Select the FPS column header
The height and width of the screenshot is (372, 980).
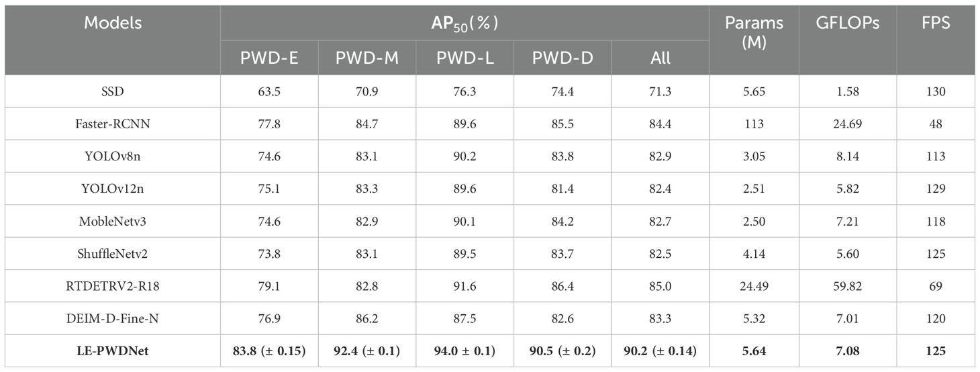(x=935, y=23)
